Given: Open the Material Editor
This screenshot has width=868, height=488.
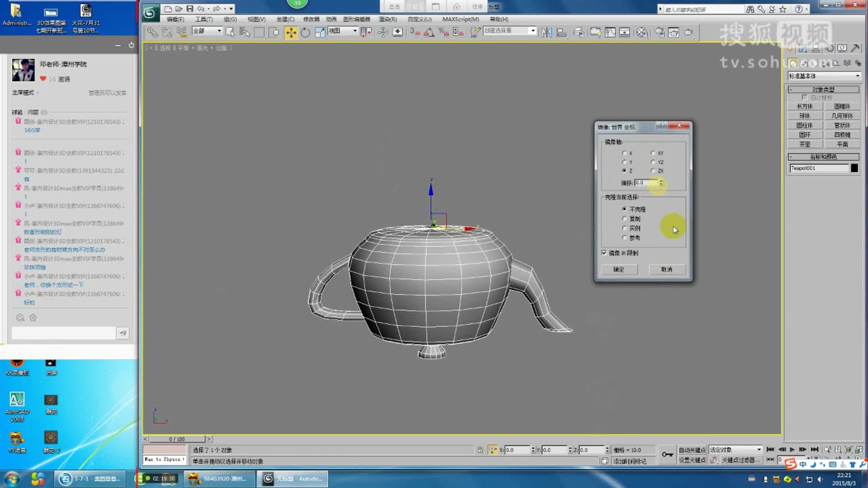Looking at the screenshot, I should (x=641, y=32).
